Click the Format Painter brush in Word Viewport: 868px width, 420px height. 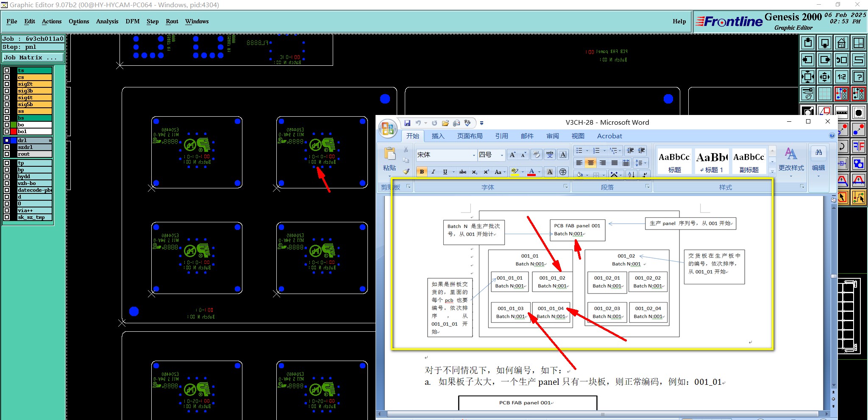406,171
